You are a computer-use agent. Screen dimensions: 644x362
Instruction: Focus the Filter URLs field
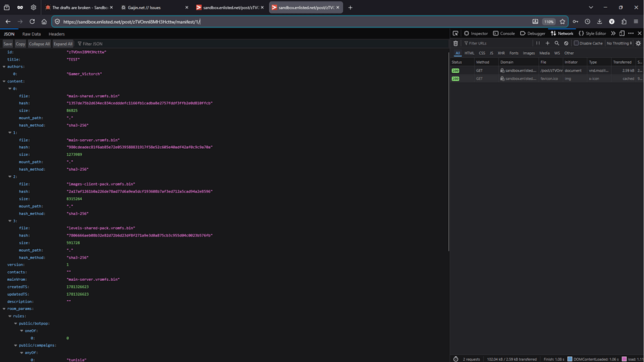(497, 44)
